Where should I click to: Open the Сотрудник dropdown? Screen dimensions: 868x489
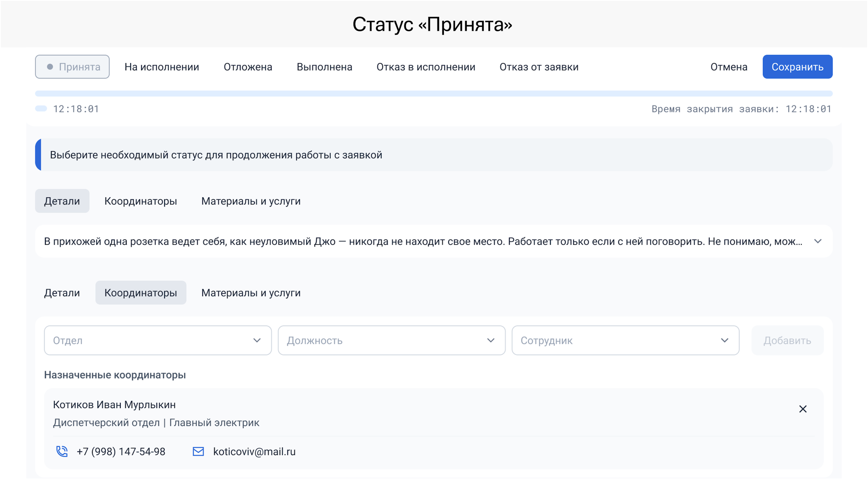625,340
